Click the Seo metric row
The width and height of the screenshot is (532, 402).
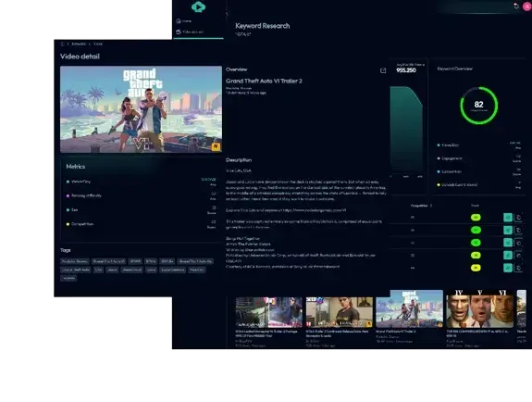tap(142, 210)
